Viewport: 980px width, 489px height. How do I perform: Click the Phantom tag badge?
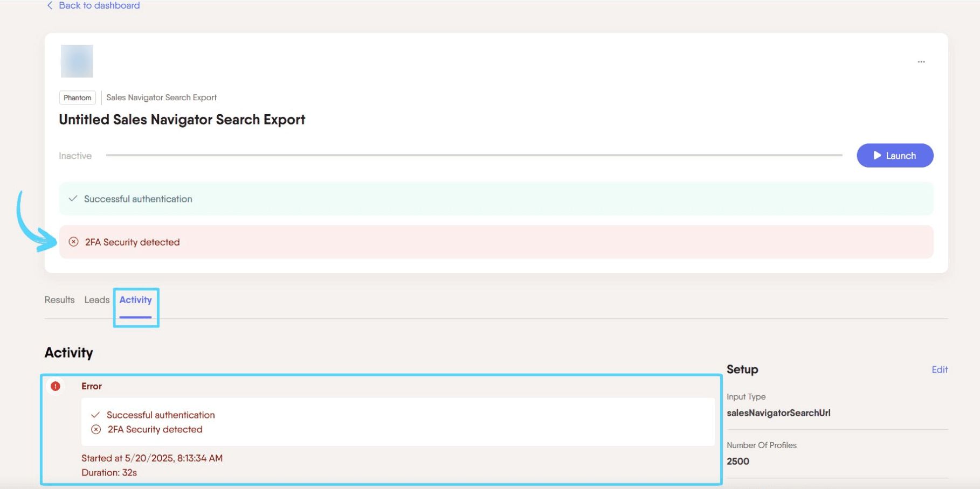pyautogui.click(x=78, y=97)
